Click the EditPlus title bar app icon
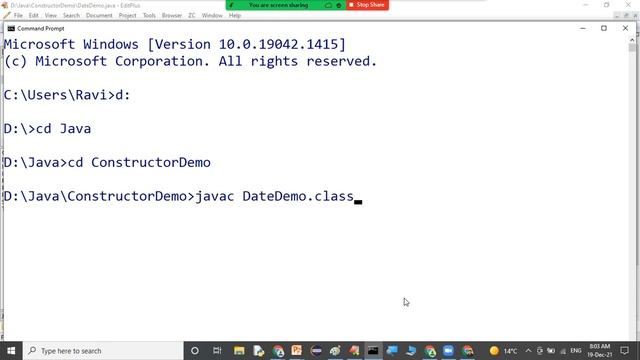640x360 pixels. (x=4, y=5)
